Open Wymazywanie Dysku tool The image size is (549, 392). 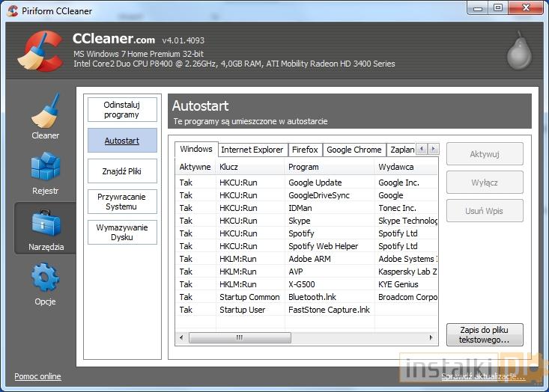[x=122, y=232]
